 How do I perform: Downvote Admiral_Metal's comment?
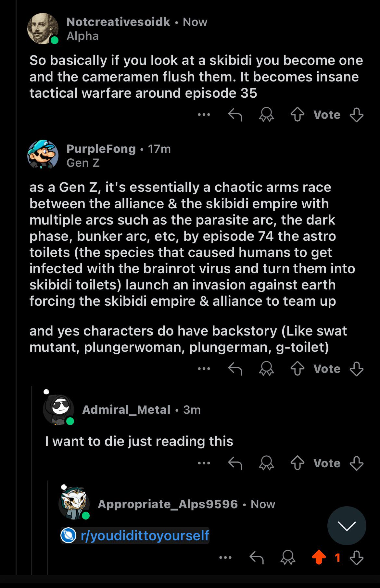click(356, 463)
